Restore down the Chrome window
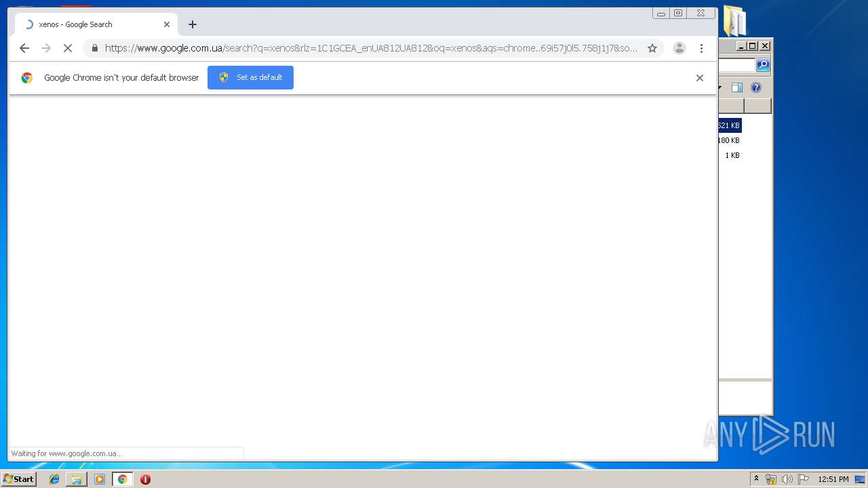868x488 pixels. 678,13
